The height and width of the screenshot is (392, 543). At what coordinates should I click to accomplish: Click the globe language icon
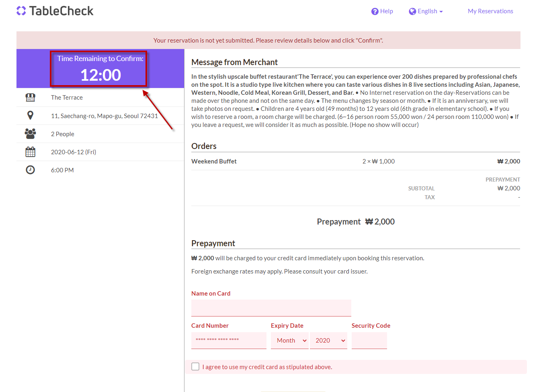click(412, 11)
